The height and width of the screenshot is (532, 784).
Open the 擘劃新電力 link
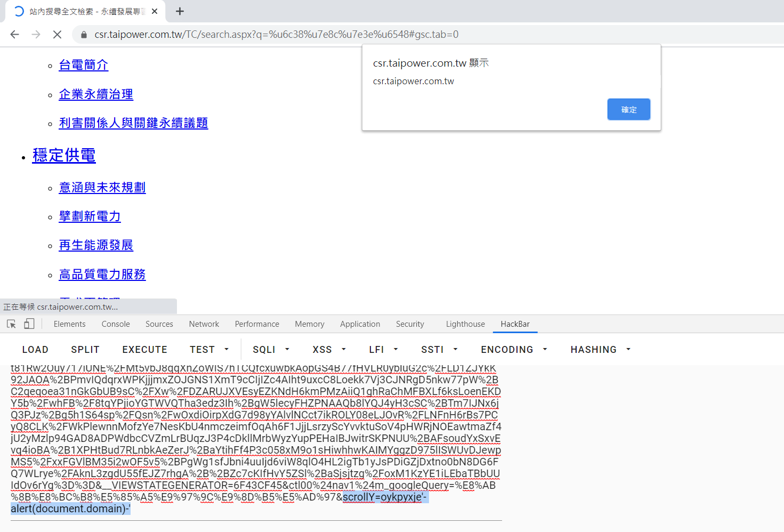pyautogui.click(x=90, y=216)
